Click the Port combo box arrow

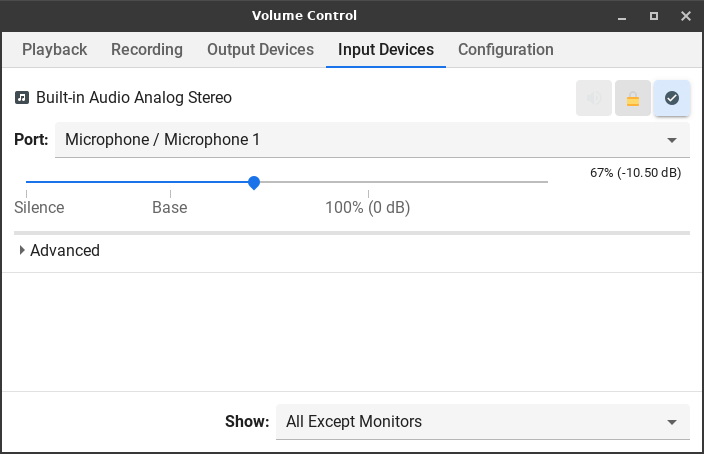click(x=672, y=140)
